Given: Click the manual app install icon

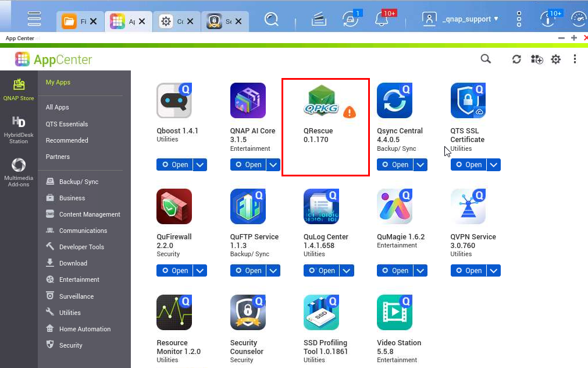Looking at the screenshot, I should click(536, 59).
